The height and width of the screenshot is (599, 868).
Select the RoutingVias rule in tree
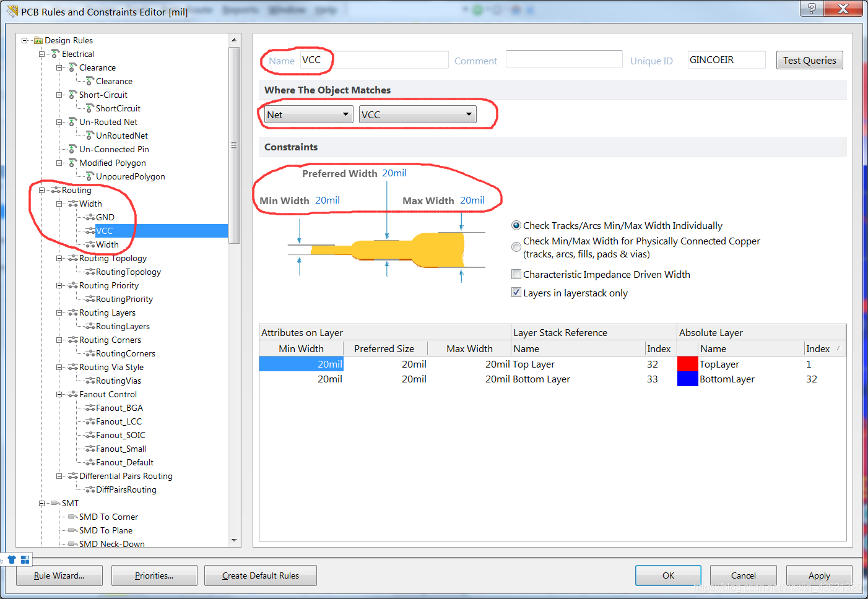(x=118, y=381)
